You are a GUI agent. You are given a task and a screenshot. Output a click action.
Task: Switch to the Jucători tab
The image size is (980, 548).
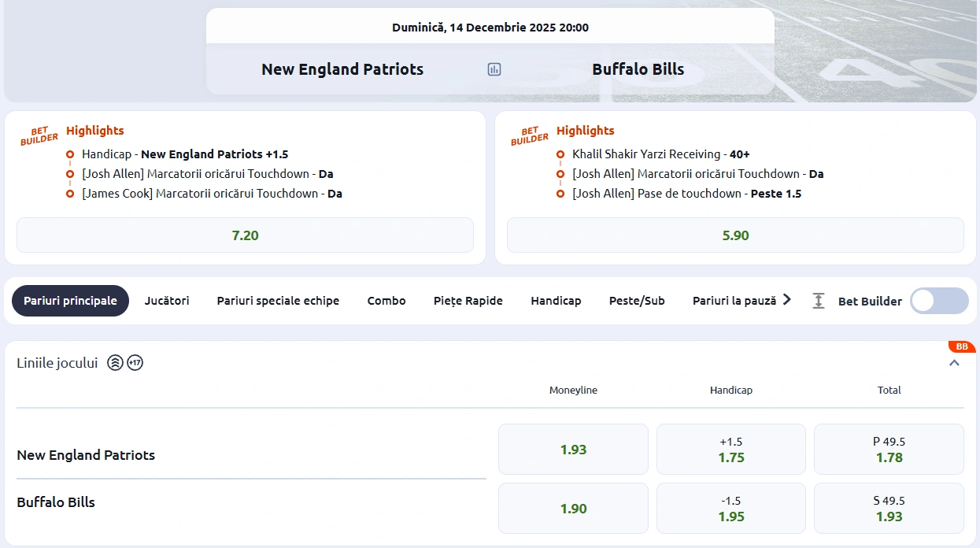tap(166, 301)
